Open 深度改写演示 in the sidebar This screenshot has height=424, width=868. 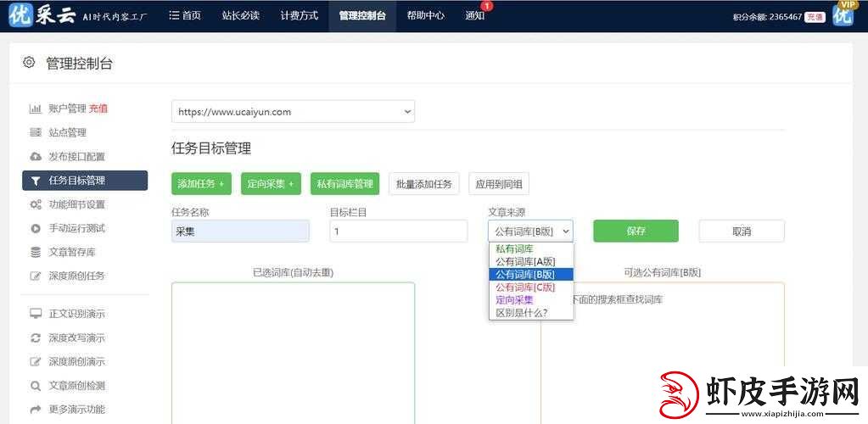click(x=76, y=338)
